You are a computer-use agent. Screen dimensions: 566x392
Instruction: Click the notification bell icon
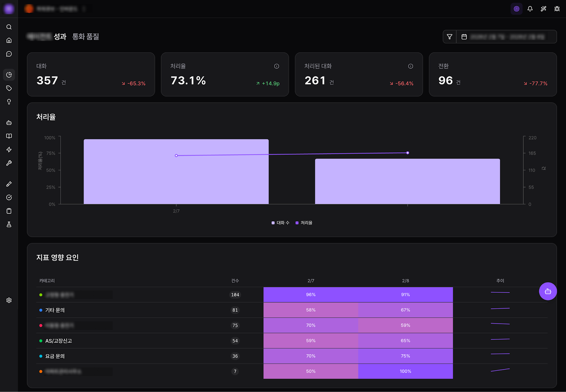pos(530,9)
